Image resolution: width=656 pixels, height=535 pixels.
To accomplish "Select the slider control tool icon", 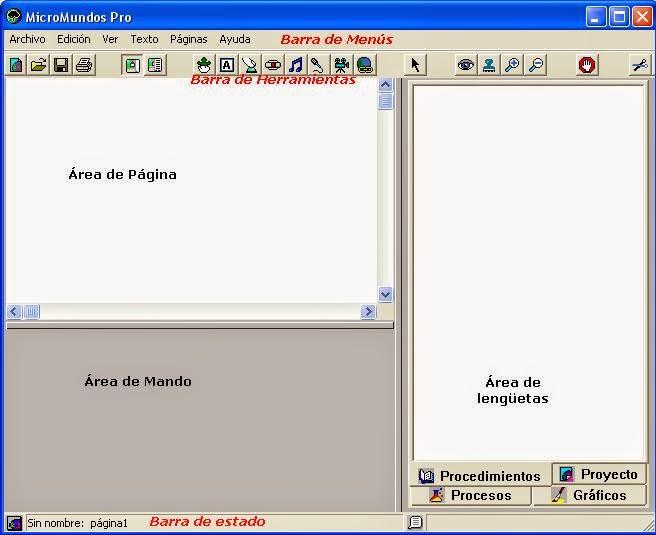I will (x=250, y=65).
